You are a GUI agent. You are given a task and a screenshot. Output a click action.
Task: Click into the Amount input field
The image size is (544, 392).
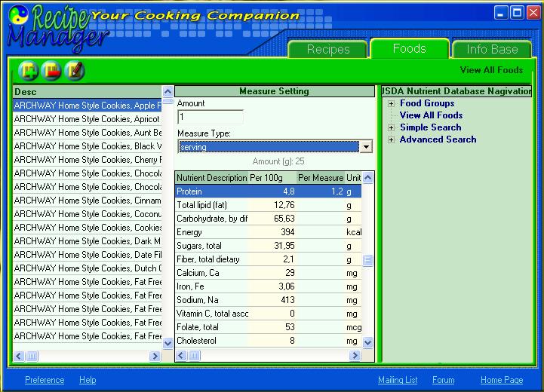tap(211, 117)
